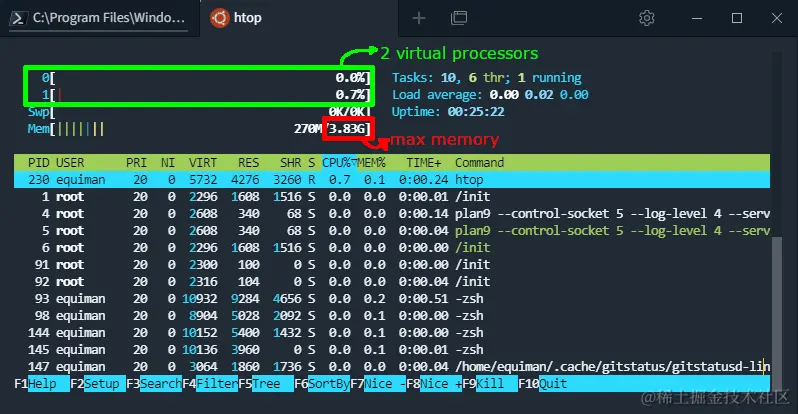This screenshot has width=798, height=414.
Task: Open the terminal settings gear icon
Action: (646, 18)
